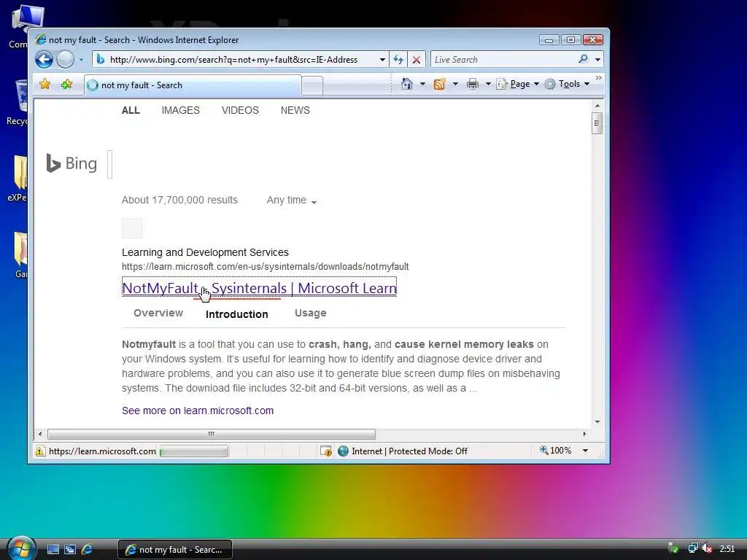The height and width of the screenshot is (560, 747).
Task: Open 'NotMyFault - Sysinternals | Microsoft Learn' link
Action: tap(259, 288)
